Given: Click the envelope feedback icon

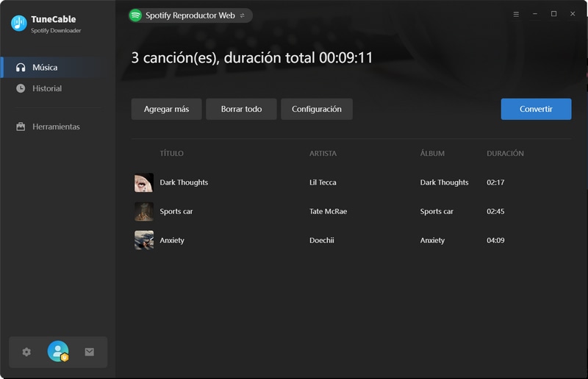Looking at the screenshot, I should [89, 352].
